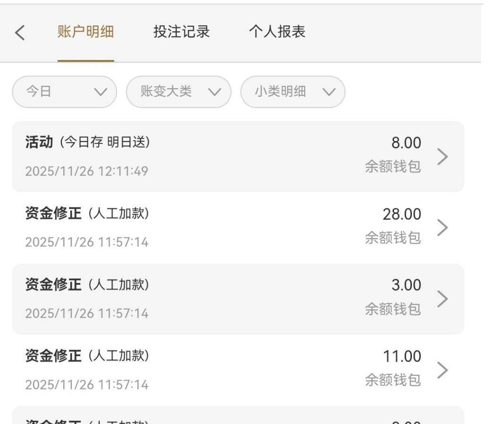The height and width of the screenshot is (424, 504).
Task: Open details arrow for 11.00 entry
Action: point(442,370)
